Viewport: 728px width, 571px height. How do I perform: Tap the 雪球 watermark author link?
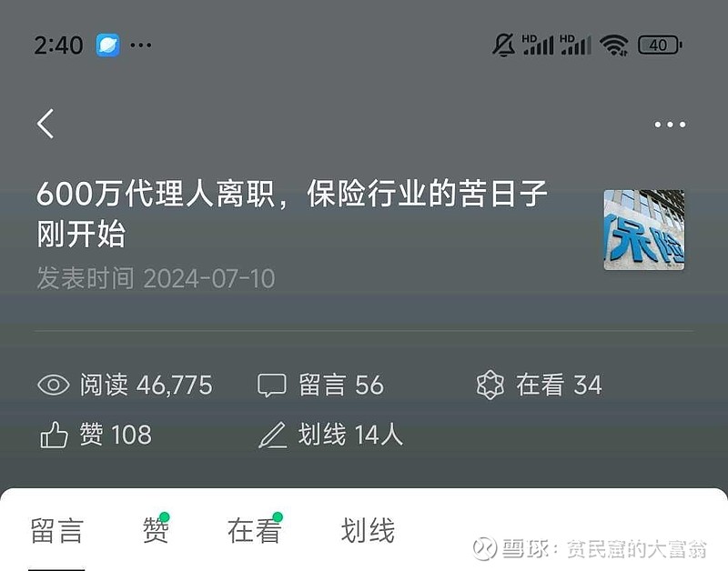pos(590,549)
